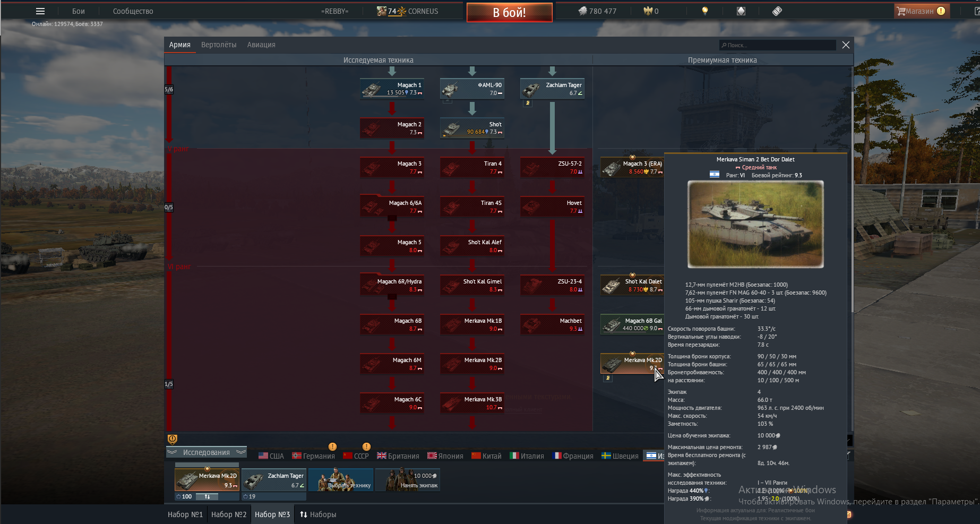
Task: Select the Magach 6R/Hydra vehicle card
Action: (x=392, y=285)
